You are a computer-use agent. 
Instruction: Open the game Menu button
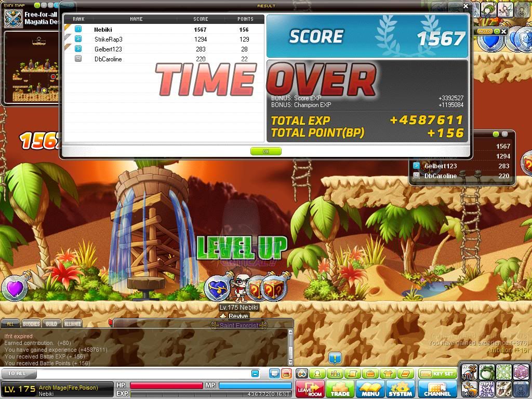click(x=370, y=389)
